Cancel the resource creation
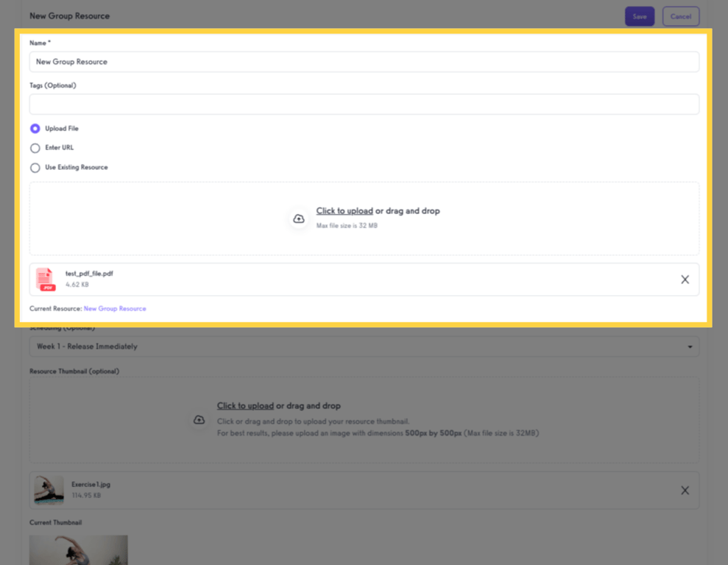 coord(680,15)
